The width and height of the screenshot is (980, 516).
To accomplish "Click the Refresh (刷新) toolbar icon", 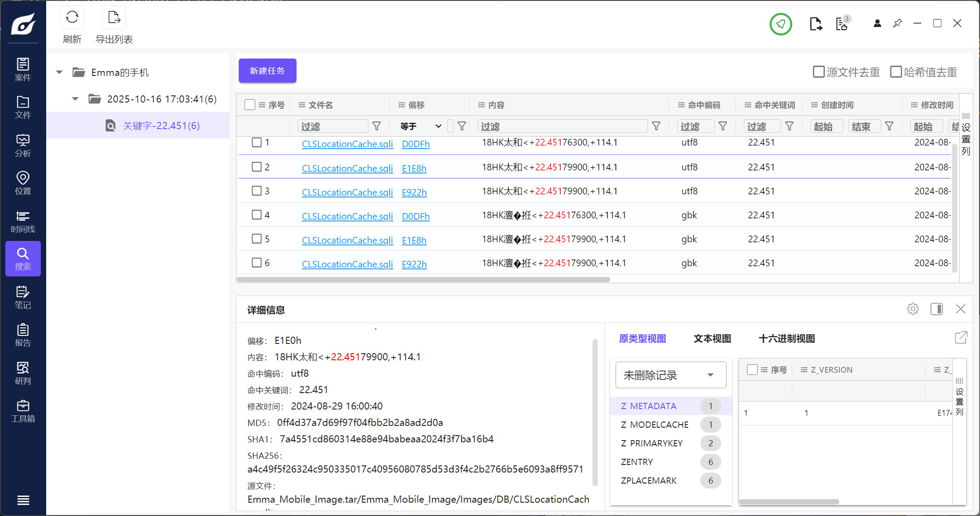I will point(72,18).
